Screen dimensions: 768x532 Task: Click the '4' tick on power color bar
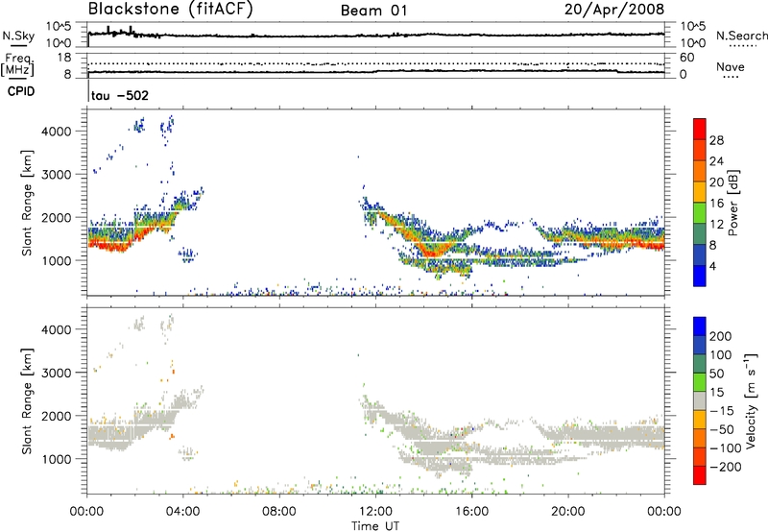click(x=712, y=266)
